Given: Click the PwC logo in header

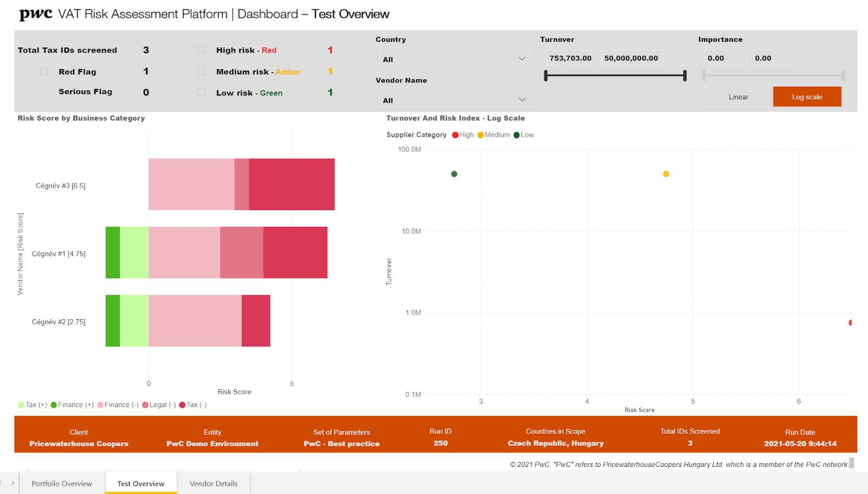Looking at the screenshot, I should (36, 14).
